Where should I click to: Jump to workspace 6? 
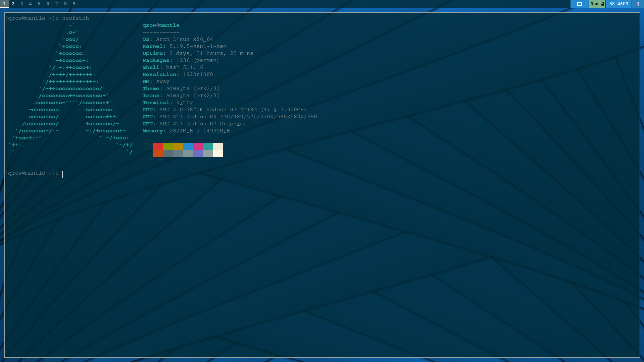click(x=48, y=4)
